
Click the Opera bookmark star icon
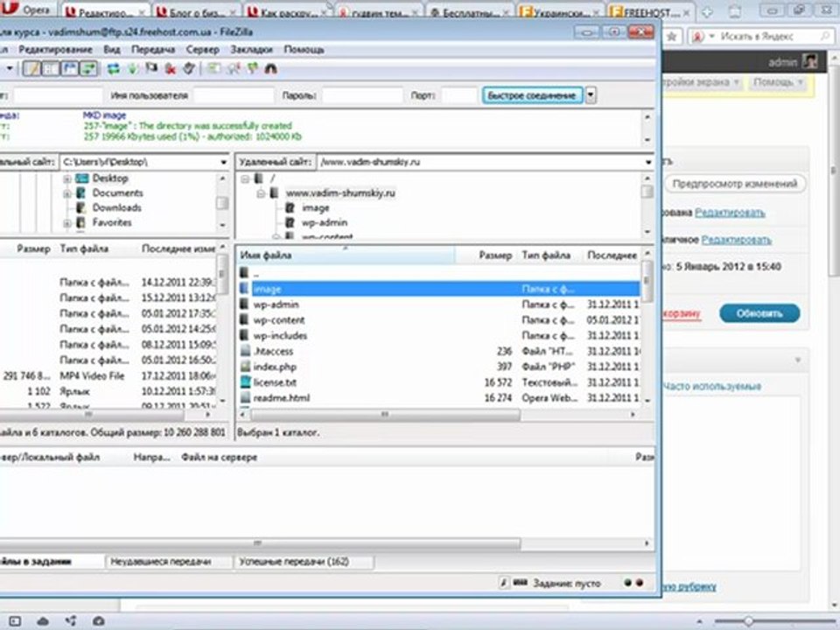coord(672,37)
